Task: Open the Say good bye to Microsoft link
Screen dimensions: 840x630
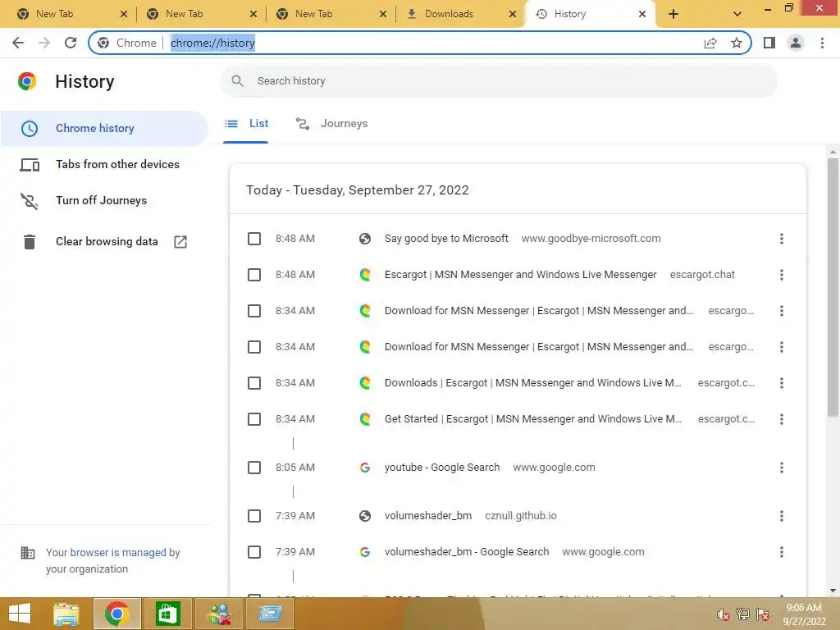Action: (446, 239)
